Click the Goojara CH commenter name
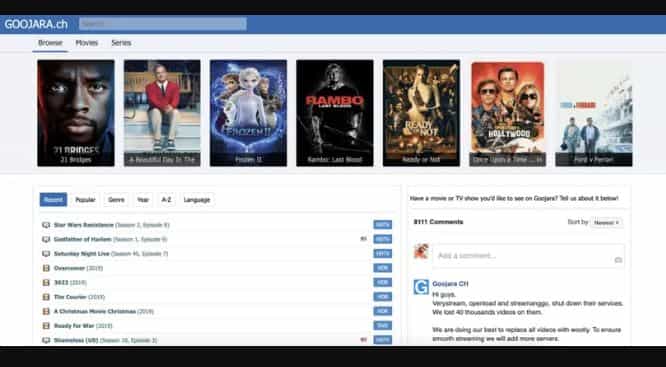The image size is (666, 367). point(450,284)
